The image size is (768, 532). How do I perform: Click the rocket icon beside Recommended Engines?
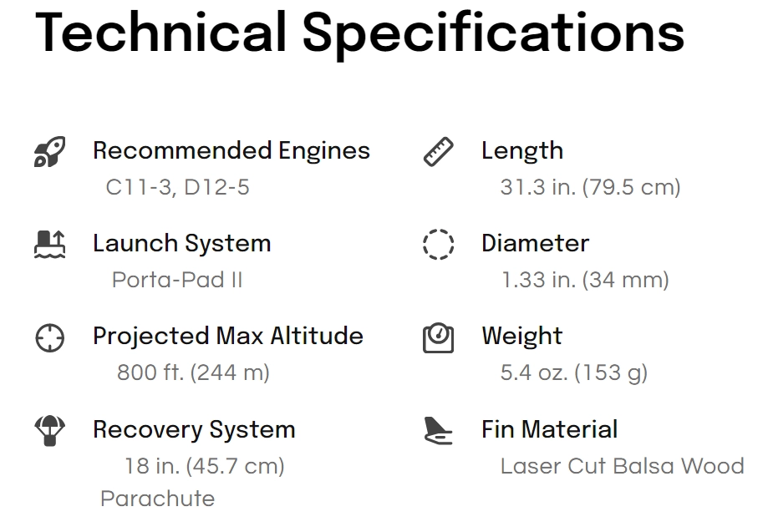tap(49, 152)
